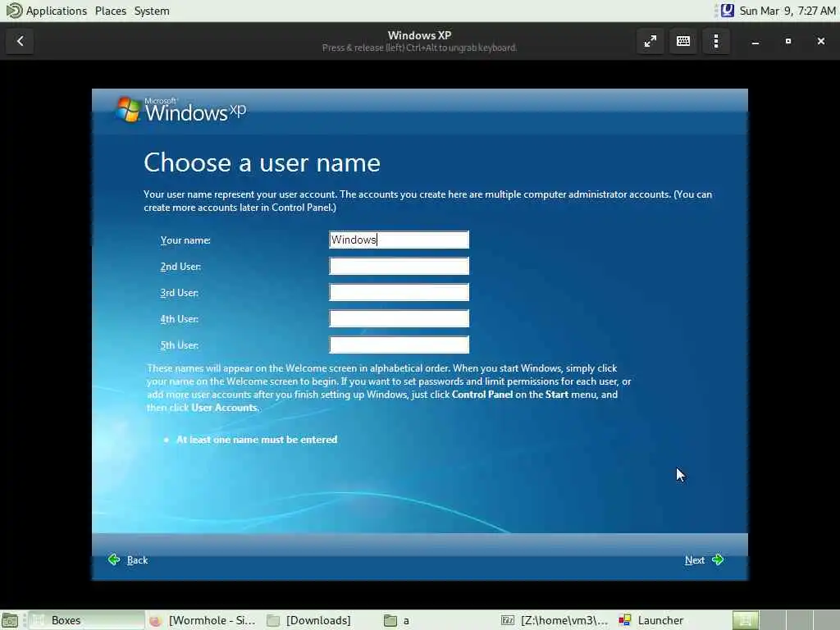
Task: Click 'At least one name must be entered' text
Action: click(257, 440)
